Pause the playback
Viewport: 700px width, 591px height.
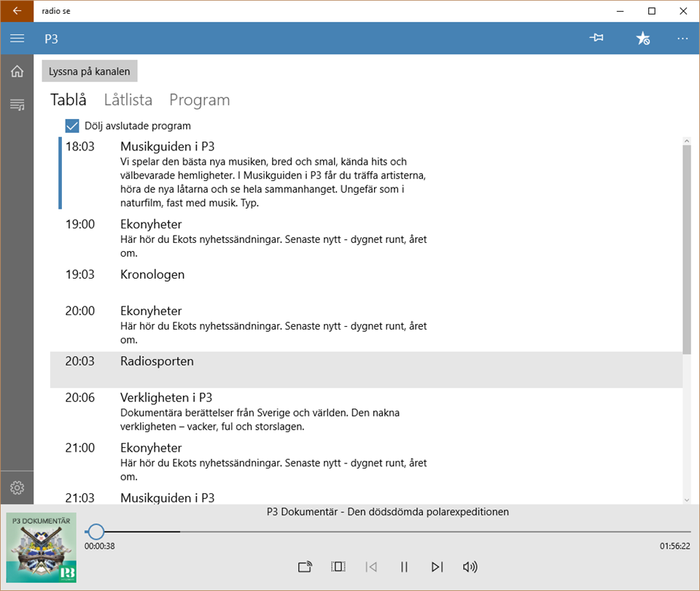404,567
